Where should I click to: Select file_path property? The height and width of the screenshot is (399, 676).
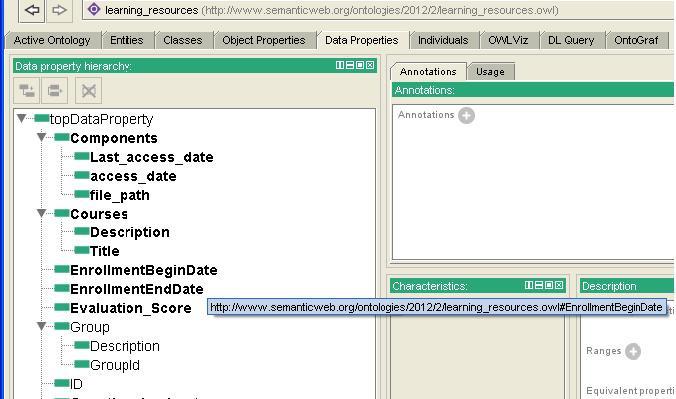[119, 195]
